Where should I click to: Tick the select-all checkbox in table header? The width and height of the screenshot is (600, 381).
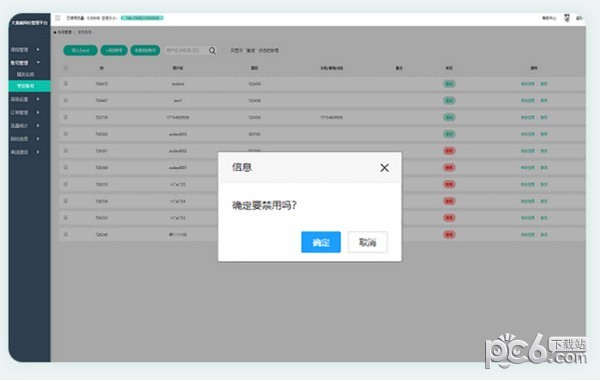click(65, 68)
